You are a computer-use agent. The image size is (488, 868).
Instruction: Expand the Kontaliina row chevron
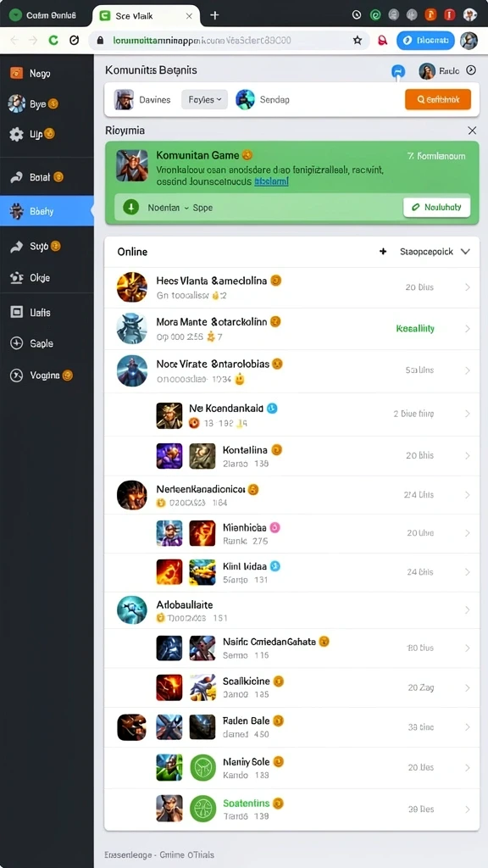coord(468,455)
